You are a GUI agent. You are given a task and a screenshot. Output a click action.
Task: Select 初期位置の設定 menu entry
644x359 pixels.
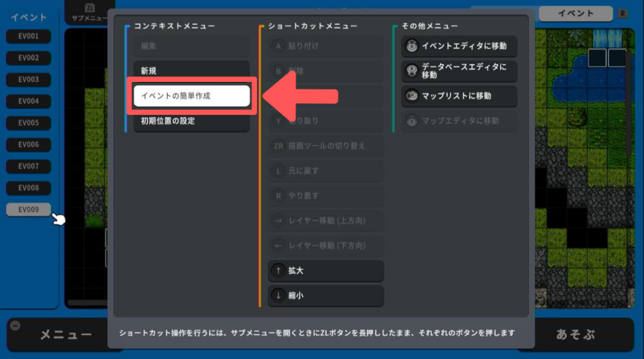coord(192,121)
